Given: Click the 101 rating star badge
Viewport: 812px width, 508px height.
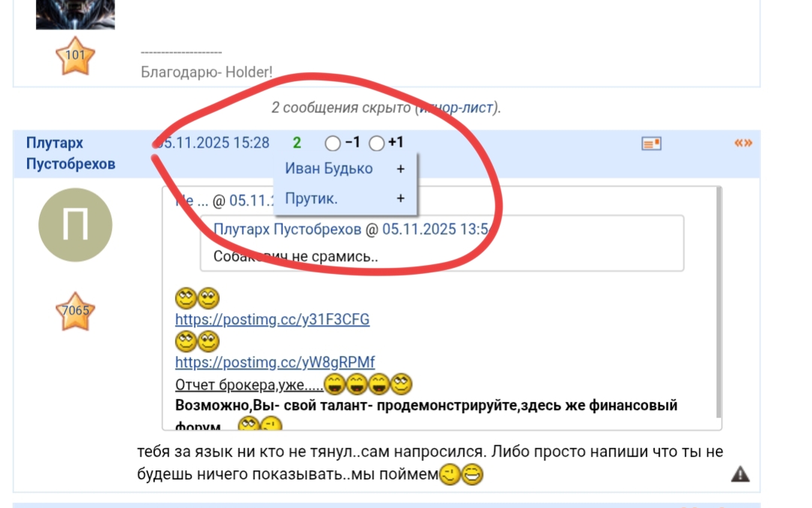Looking at the screenshot, I should 75,56.
